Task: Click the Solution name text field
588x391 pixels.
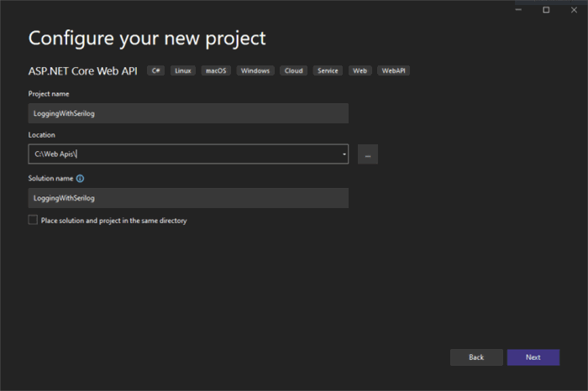Action: coord(188,198)
